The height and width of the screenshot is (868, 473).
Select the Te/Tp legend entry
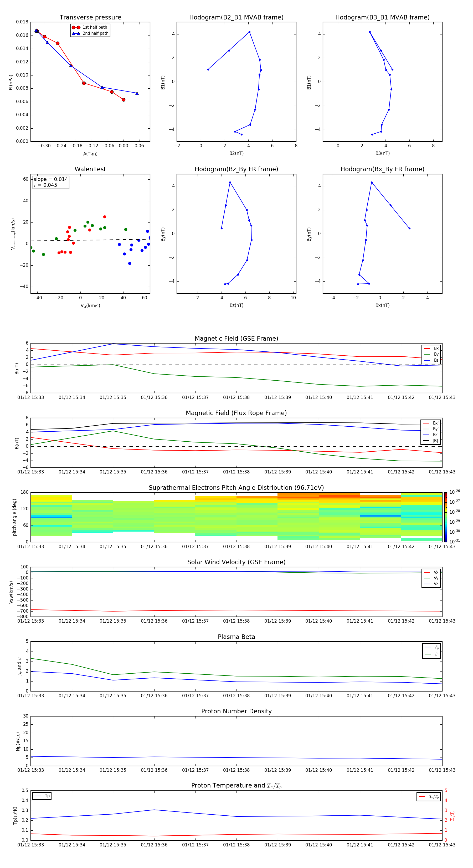tap(429, 796)
